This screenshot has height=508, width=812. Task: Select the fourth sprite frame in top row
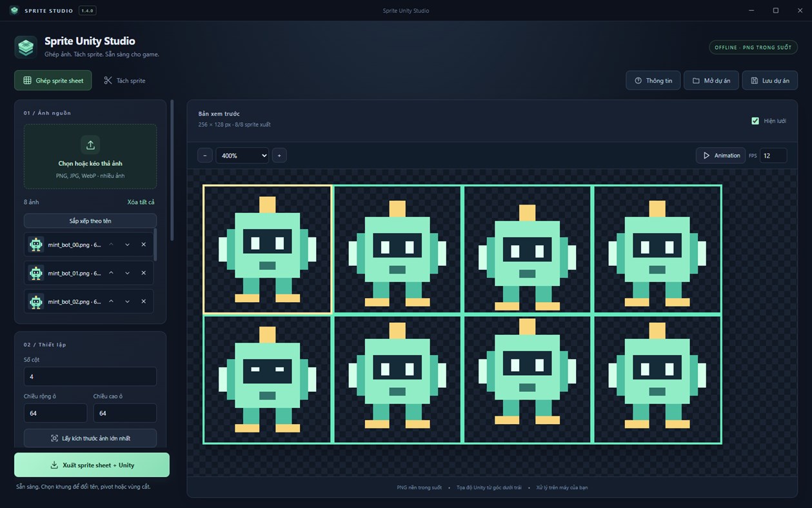657,249
